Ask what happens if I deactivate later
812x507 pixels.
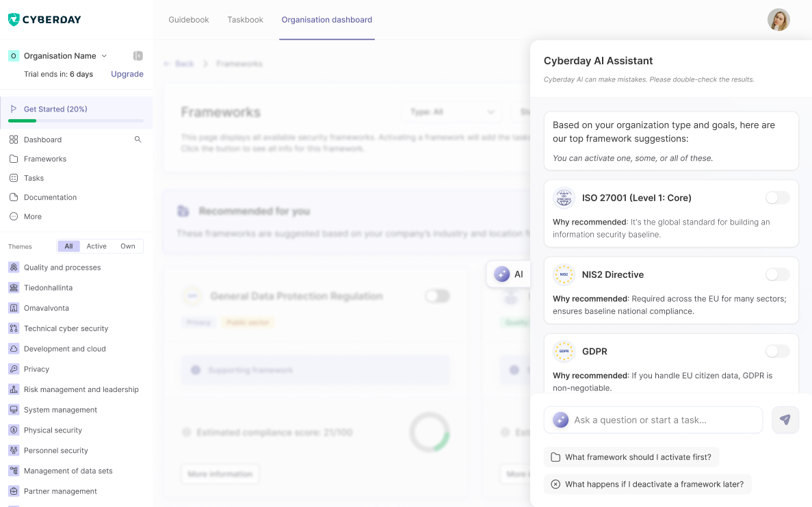tap(647, 484)
